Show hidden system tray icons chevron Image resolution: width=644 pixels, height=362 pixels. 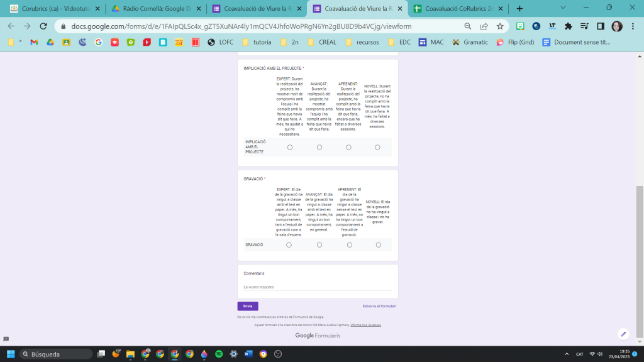(567, 354)
